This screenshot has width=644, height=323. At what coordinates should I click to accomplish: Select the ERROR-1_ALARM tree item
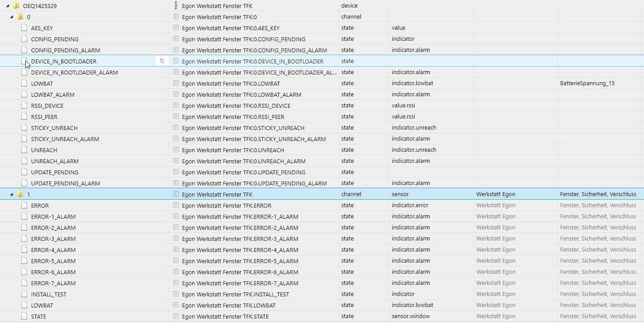click(x=53, y=217)
